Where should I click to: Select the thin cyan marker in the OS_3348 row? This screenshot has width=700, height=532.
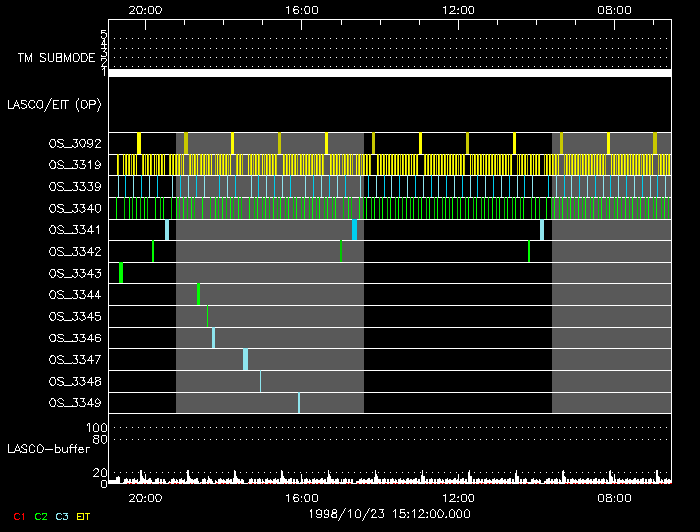260,381
